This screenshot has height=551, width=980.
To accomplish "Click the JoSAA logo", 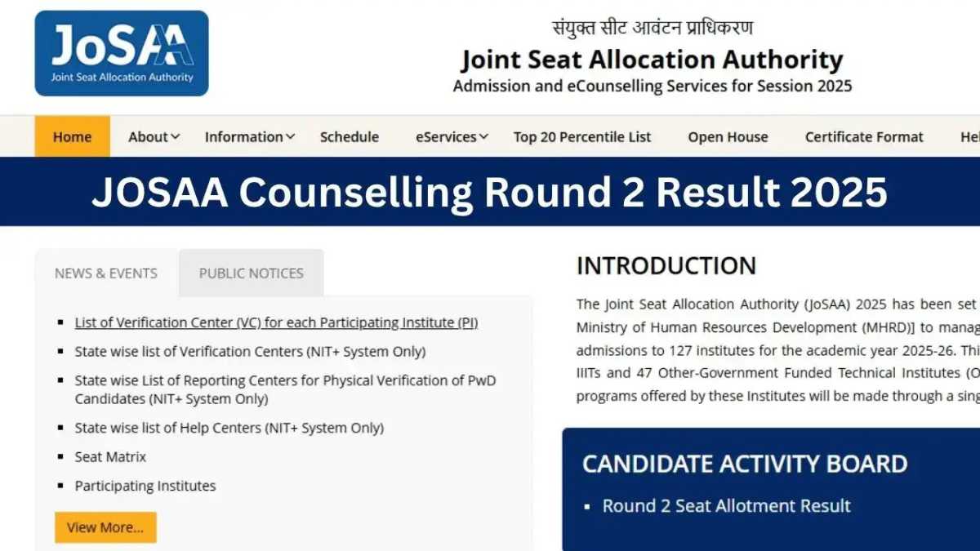I will click(121, 52).
